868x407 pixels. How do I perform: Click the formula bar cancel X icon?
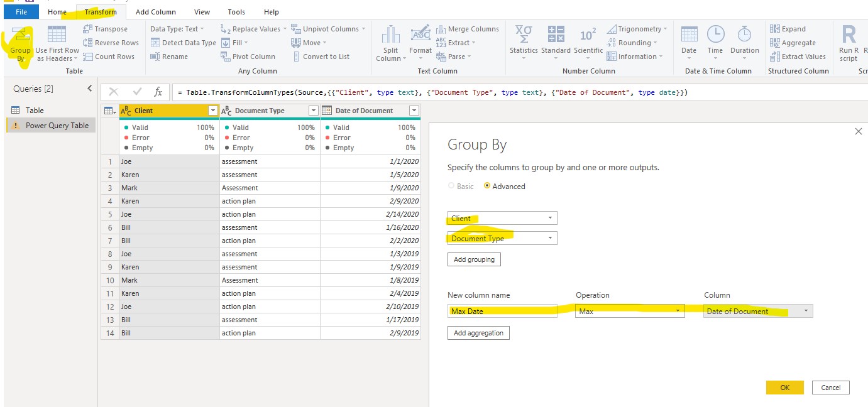pyautogui.click(x=114, y=92)
